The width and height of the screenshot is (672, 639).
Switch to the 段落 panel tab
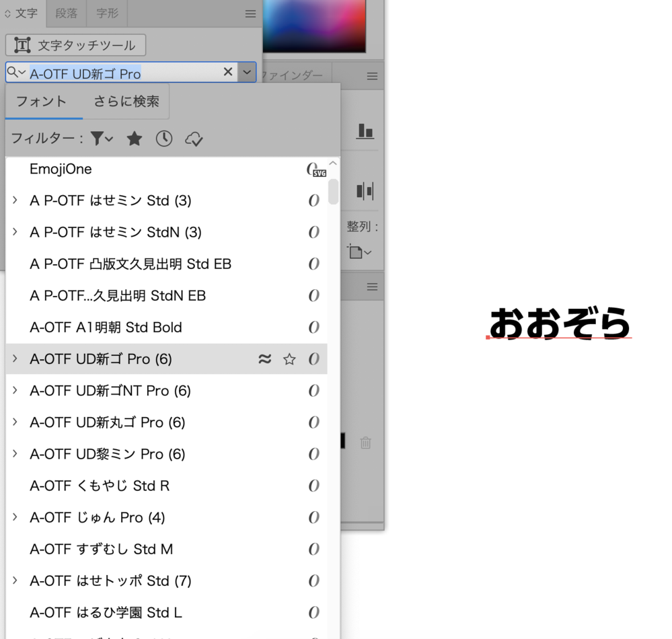point(67,13)
